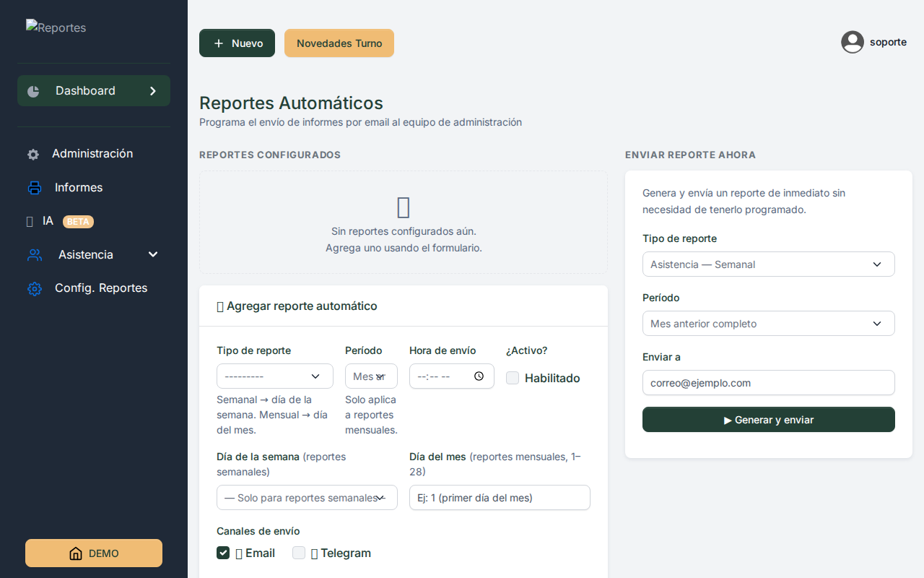Focus the Hora de envío time field
Screen dimensions: 924x578
[452, 376]
